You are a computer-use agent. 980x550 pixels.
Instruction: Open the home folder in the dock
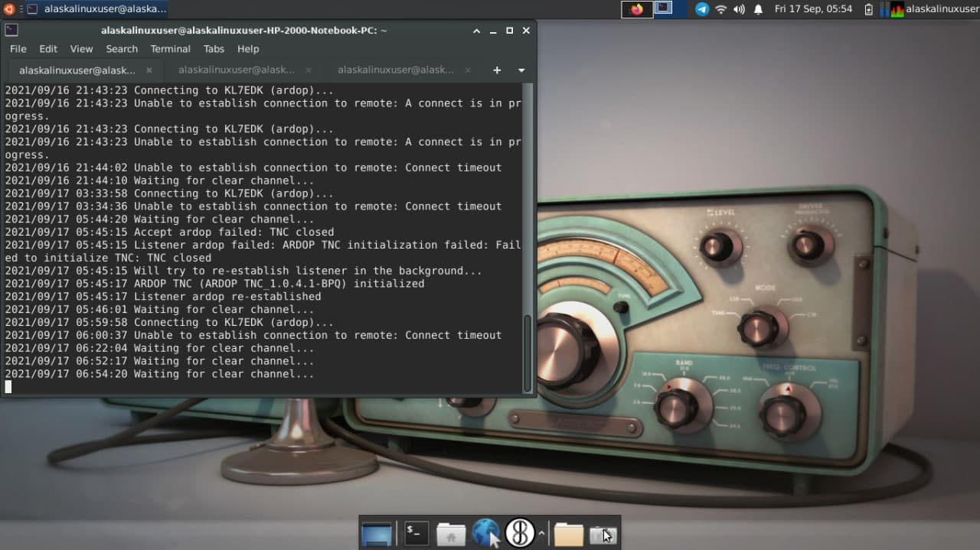click(x=451, y=533)
